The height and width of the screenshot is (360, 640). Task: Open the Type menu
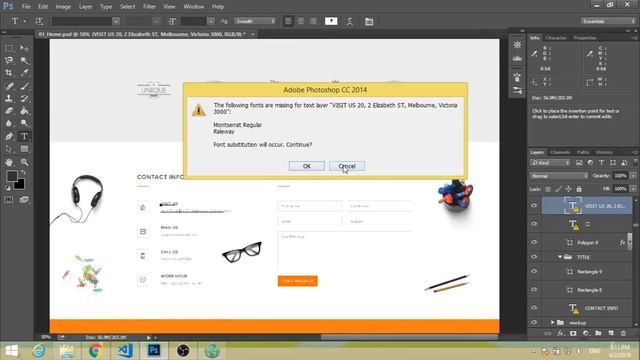106,7
